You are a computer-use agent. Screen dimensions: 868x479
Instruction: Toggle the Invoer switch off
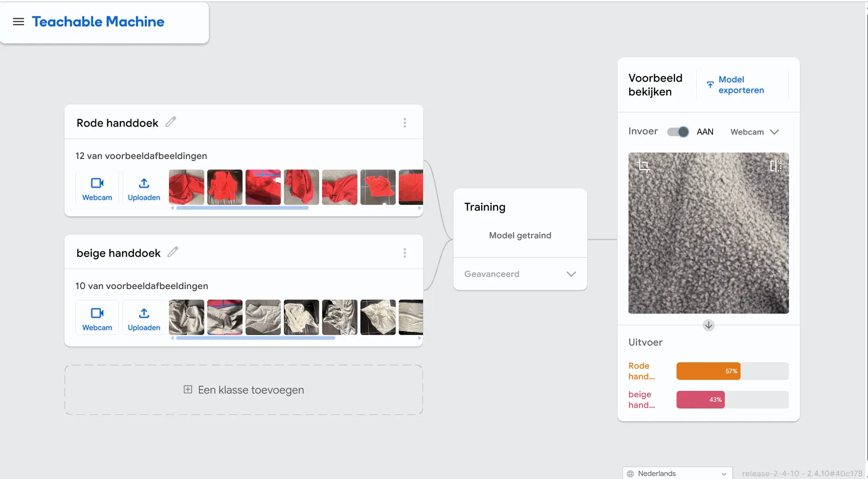pos(678,132)
